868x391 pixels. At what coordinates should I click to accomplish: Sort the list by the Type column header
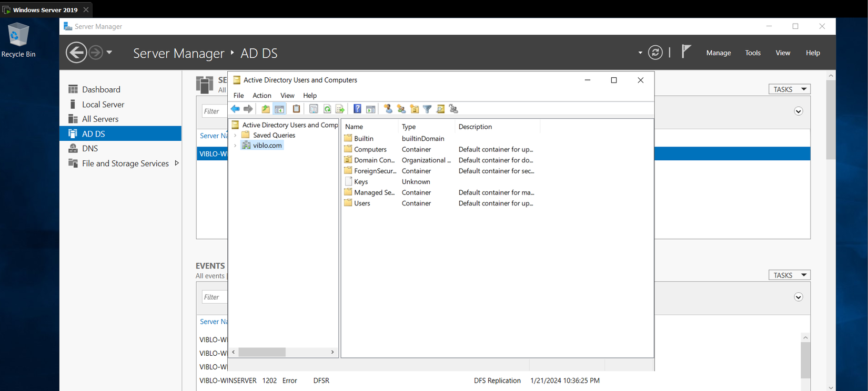409,127
